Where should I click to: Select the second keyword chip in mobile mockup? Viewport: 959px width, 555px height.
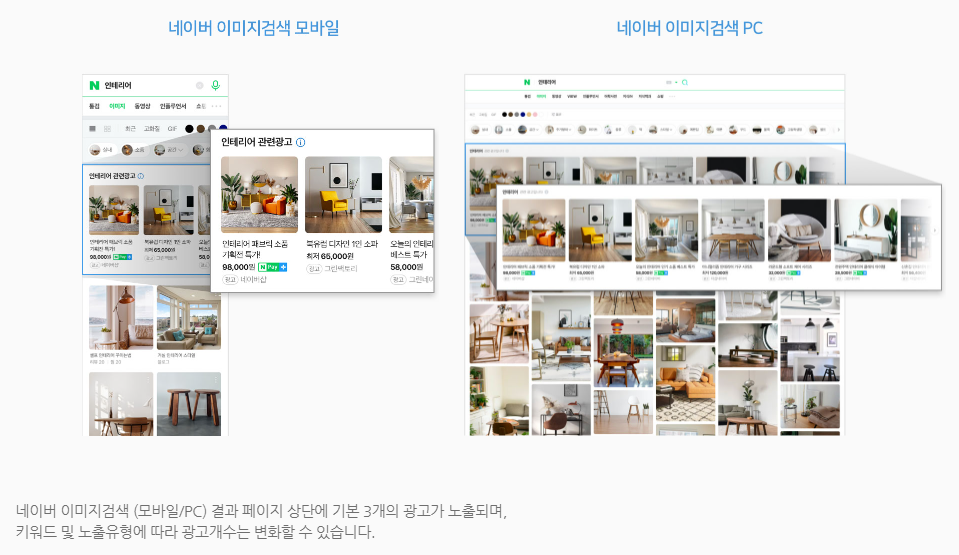click(133, 150)
